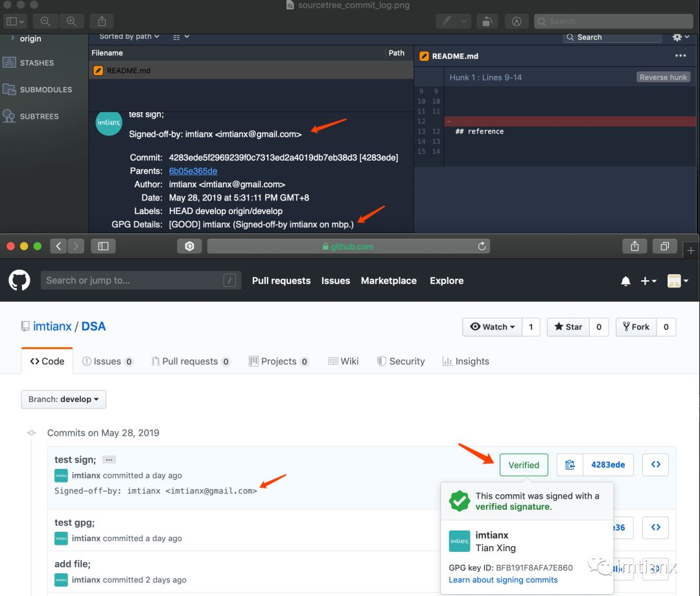
Task: Toggle the Safari sidebar
Action: point(103,246)
